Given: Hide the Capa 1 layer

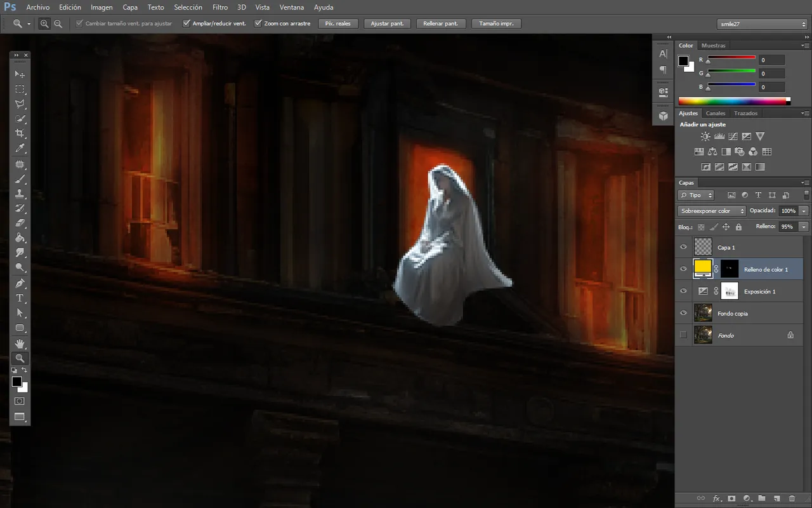Looking at the screenshot, I should (683, 247).
